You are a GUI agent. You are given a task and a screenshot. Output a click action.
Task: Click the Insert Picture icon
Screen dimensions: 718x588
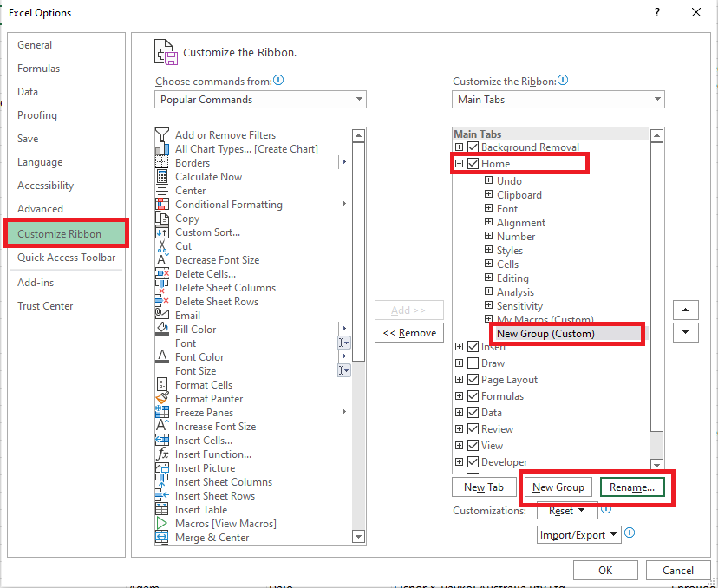pyautogui.click(x=162, y=468)
